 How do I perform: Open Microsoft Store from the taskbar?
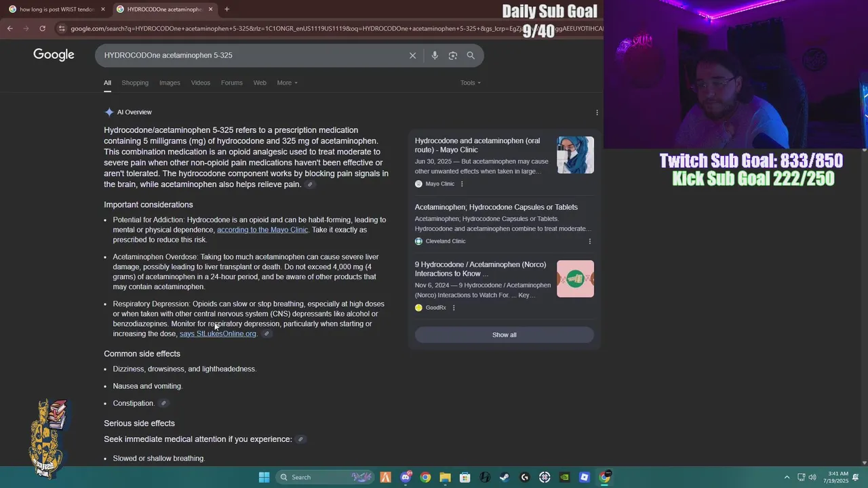(x=465, y=477)
